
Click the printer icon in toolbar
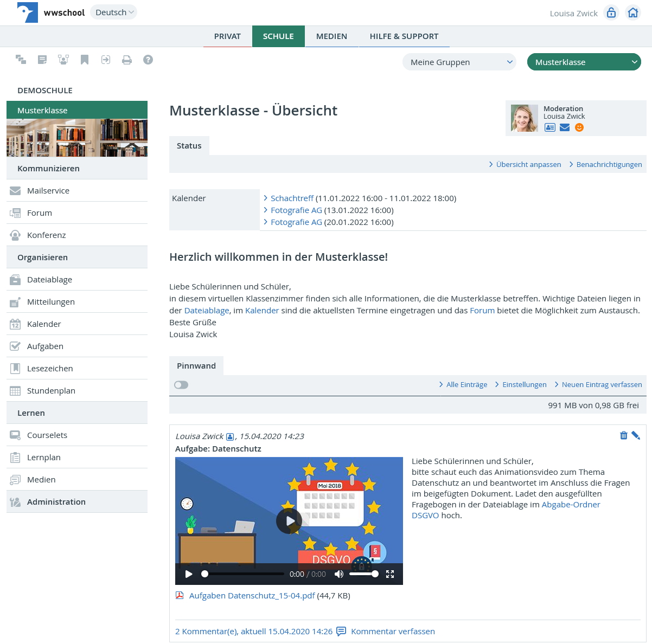[x=127, y=60]
